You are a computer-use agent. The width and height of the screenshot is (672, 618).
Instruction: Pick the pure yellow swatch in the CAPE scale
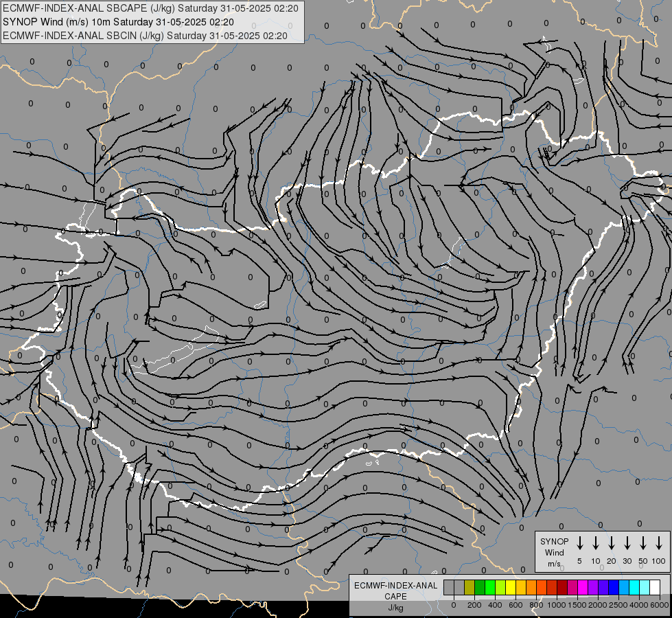[511, 587]
